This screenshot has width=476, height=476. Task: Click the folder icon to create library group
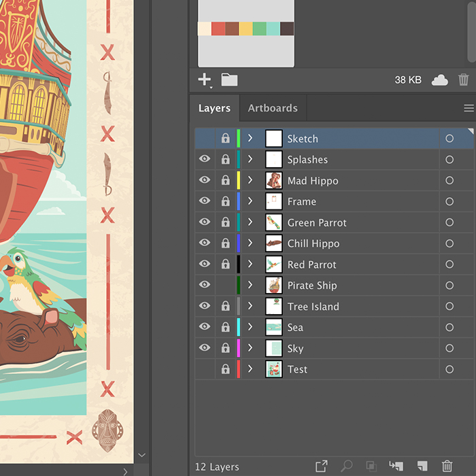pyautogui.click(x=230, y=80)
